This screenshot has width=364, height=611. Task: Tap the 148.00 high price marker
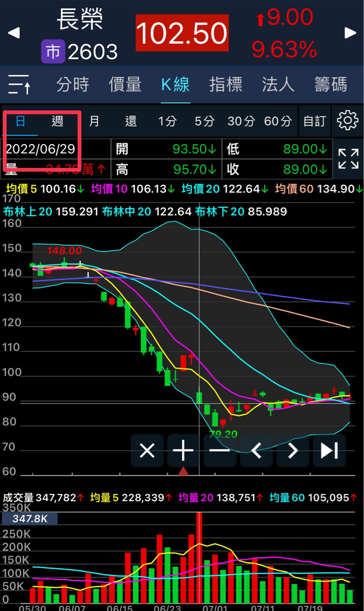(64, 251)
